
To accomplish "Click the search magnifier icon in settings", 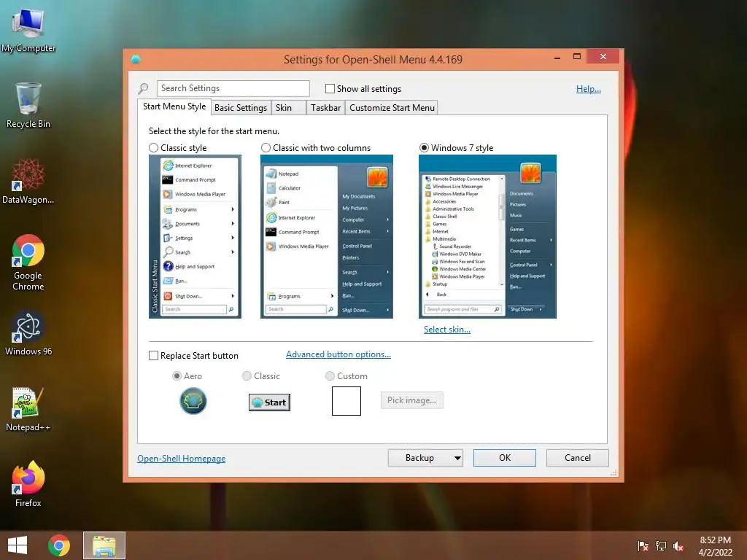I will pyautogui.click(x=144, y=88).
